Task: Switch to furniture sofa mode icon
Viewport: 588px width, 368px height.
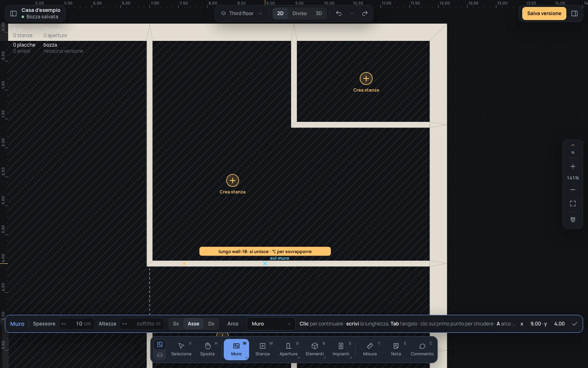Action: 160,355
